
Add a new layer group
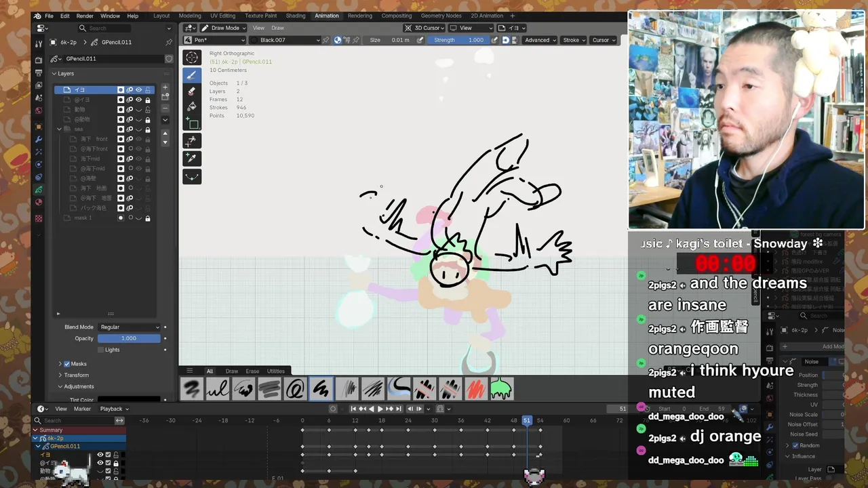[x=165, y=98]
